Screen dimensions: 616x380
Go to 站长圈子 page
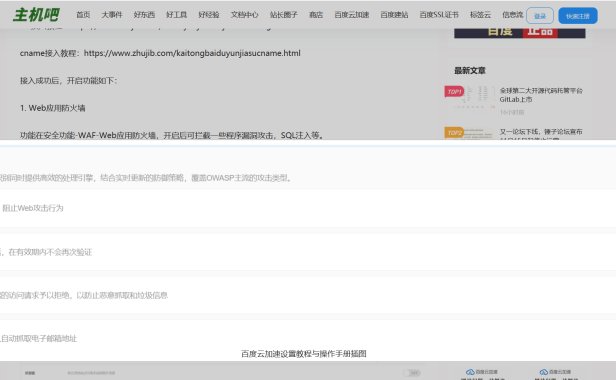coord(284,15)
